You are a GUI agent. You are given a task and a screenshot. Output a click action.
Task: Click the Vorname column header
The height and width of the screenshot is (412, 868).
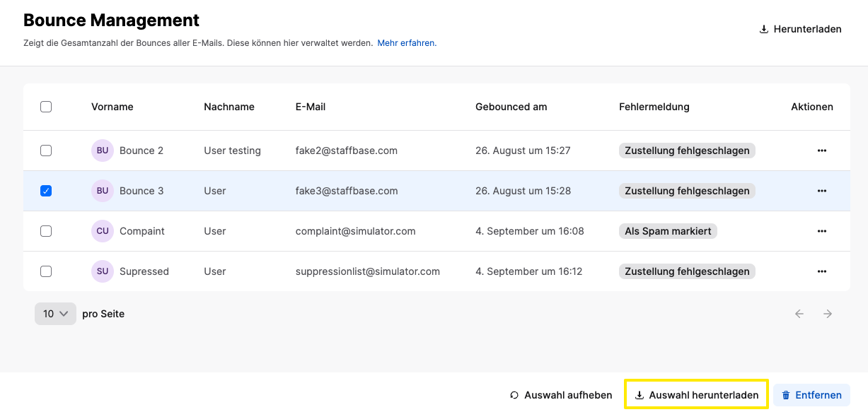pyautogui.click(x=112, y=107)
